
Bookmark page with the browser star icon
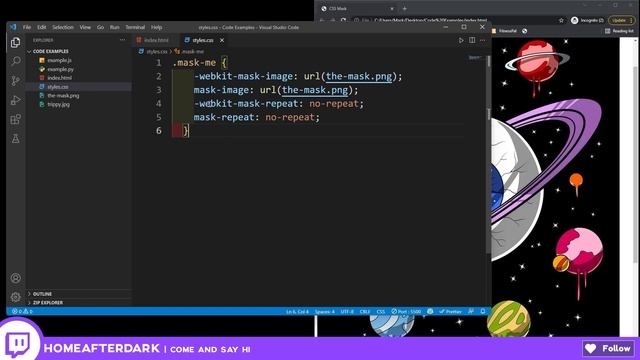click(x=561, y=20)
